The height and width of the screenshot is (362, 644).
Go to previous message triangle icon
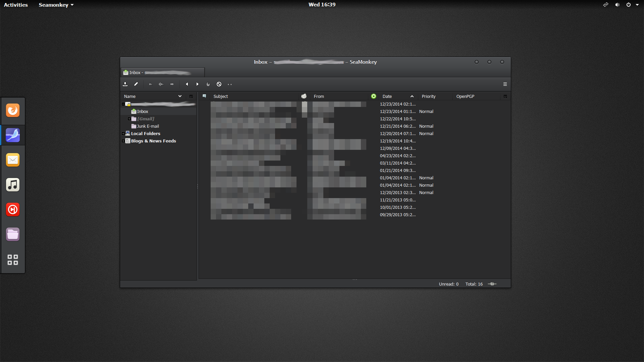pyautogui.click(x=187, y=84)
